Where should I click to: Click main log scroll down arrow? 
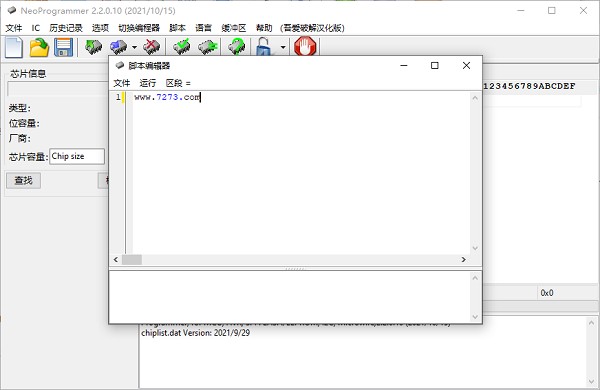(592, 382)
